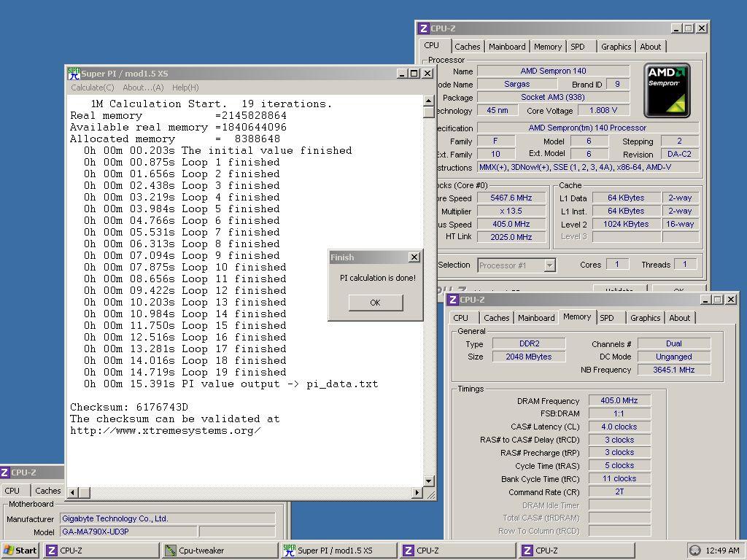747x560 pixels.
Task: Click the Super PI title bar icon
Action: click(x=74, y=74)
